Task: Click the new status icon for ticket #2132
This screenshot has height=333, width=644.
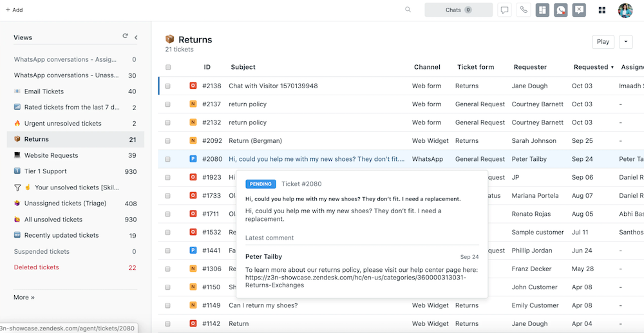Action: coord(193,122)
